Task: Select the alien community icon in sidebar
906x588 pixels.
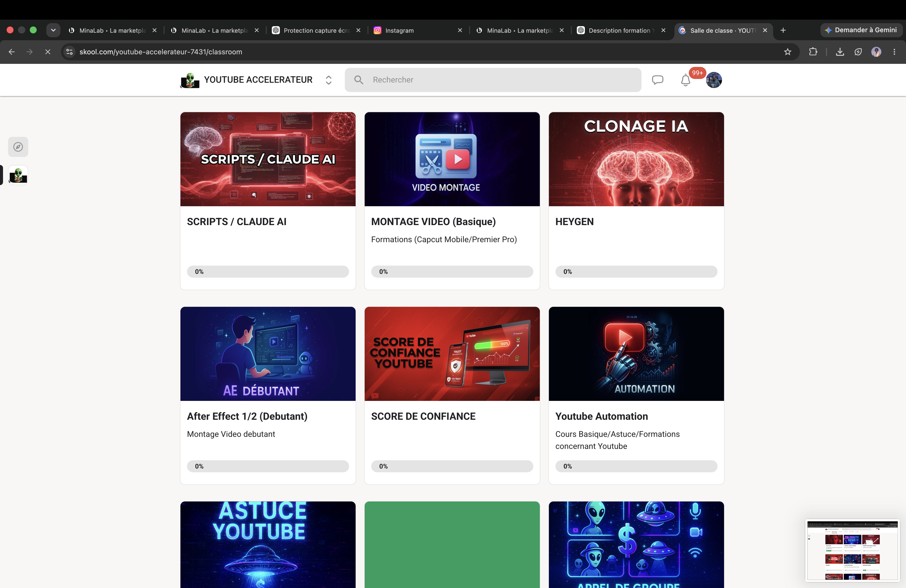Action: 18,175
